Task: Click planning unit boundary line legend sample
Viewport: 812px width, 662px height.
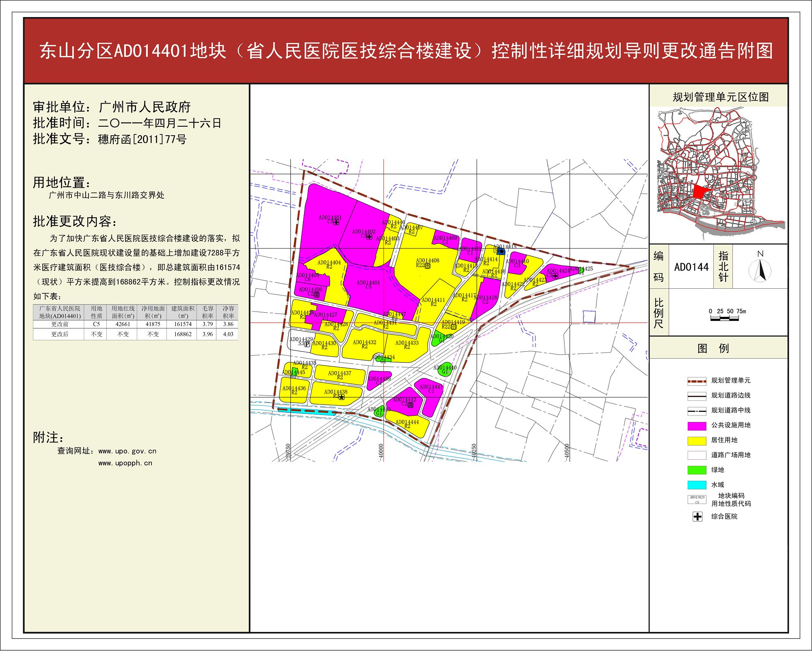Action: [697, 381]
